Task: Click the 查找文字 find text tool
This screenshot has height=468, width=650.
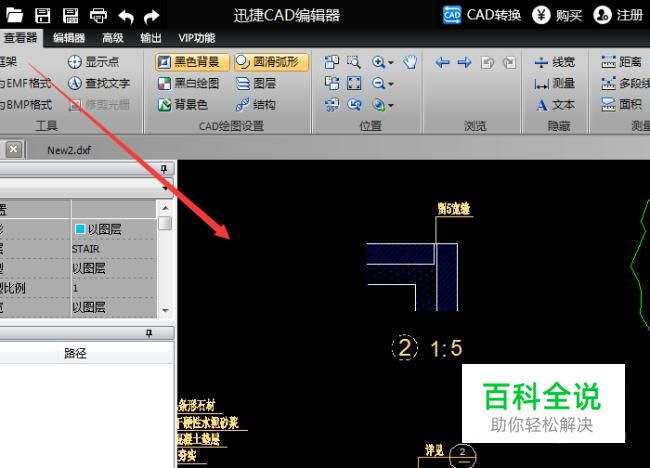Action: tap(99, 83)
